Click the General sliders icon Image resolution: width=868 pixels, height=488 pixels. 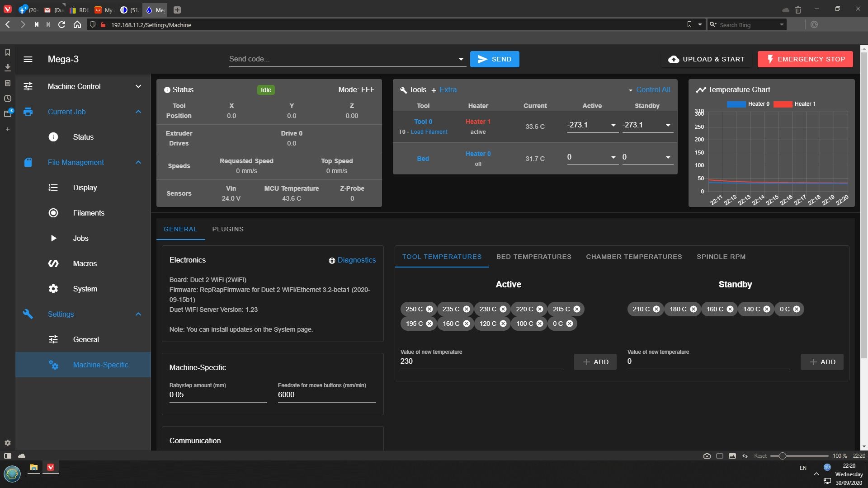(x=53, y=339)
